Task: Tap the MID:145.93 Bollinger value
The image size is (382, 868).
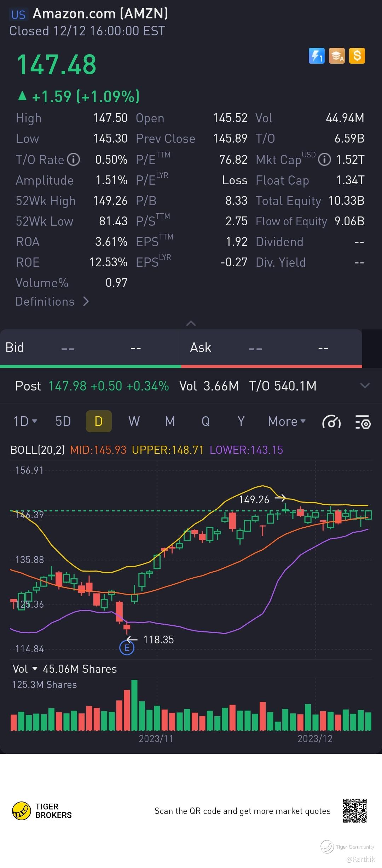Action: [x=98, y=450]
